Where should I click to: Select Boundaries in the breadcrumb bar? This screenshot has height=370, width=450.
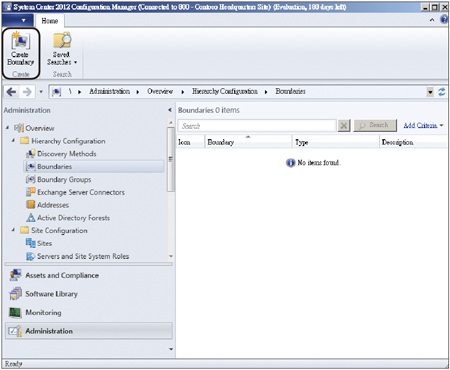[x=290, y=91]
